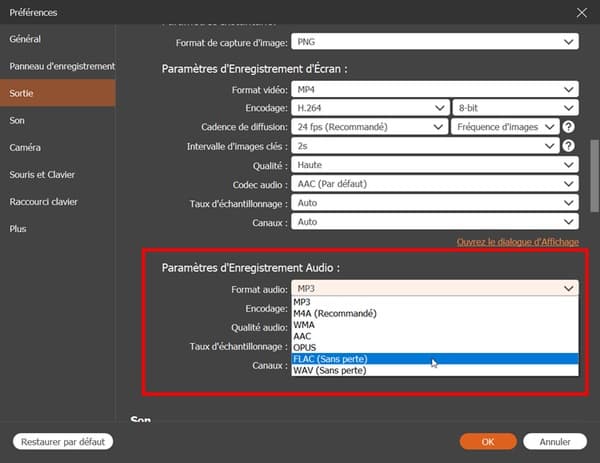Viewport: 600px width, 463px height.
Task: Expand the 2s keyframe interval dropdown
Action: click(425, 146)
